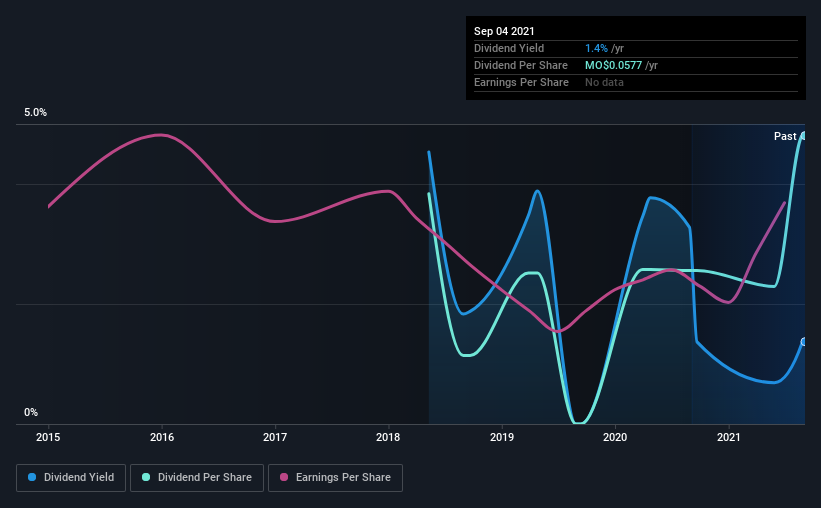Click the MO$0.0577 dividend value in tooltip
Viewport: 821px width, 508px height.
coord(613,65)
